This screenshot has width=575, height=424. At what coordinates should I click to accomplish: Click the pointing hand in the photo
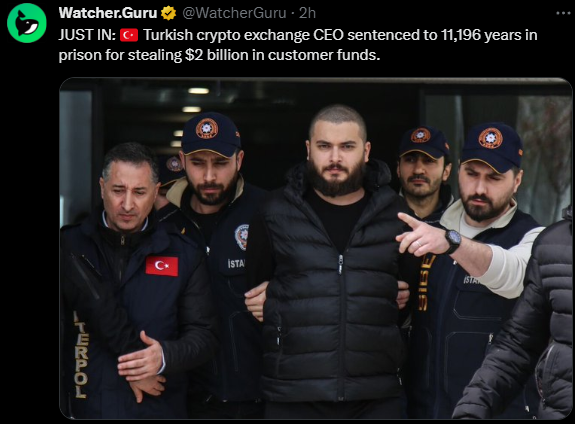422,235
